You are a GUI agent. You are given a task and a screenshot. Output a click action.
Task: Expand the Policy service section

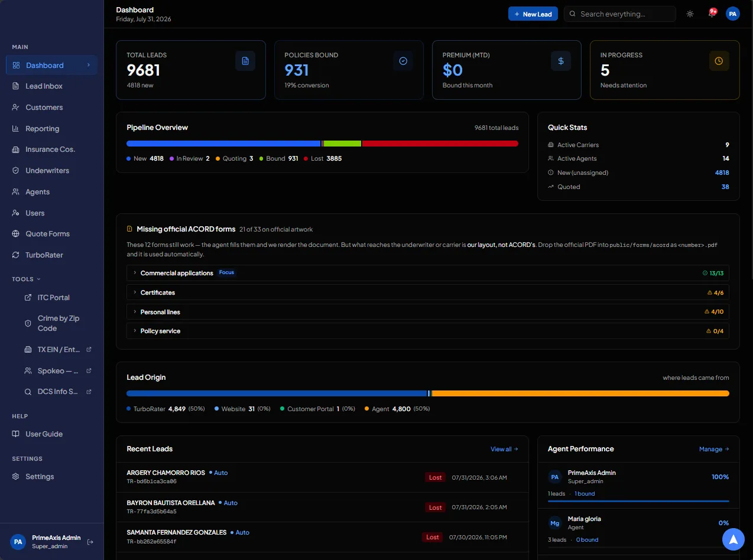428,331
